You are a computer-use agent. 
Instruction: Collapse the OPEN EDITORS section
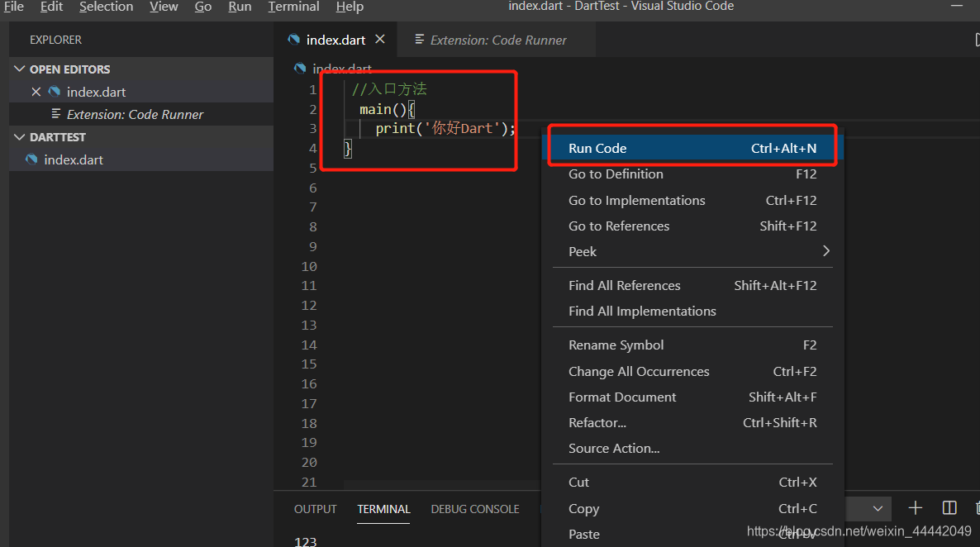tap(19, 69)
